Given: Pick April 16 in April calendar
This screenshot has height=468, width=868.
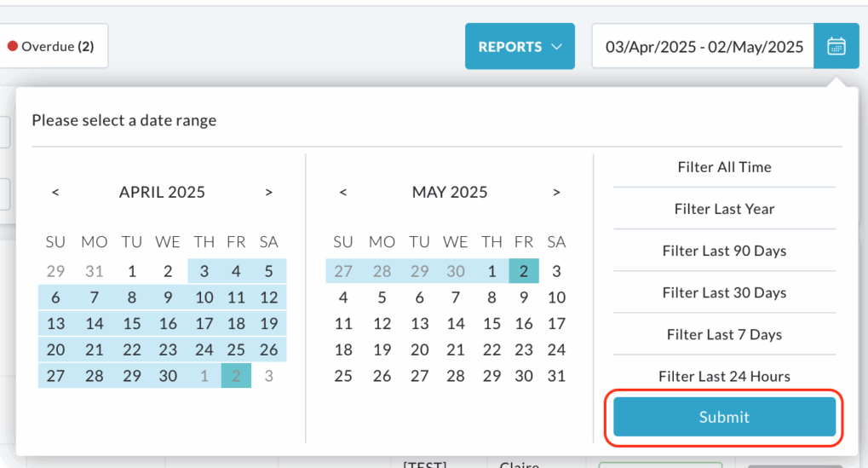Looking at the screenshot, I should [x=168, y=323].
